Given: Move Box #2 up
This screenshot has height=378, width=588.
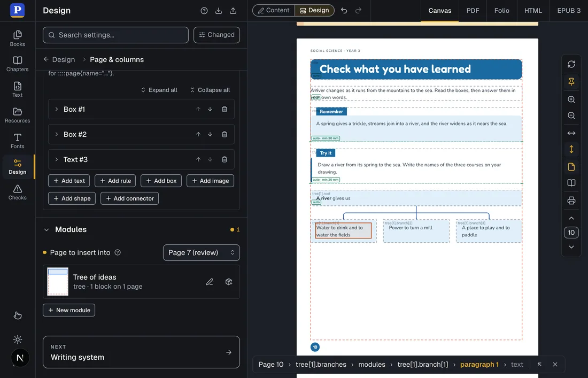Looking at the screenshot, I should [x=198, y=134].
